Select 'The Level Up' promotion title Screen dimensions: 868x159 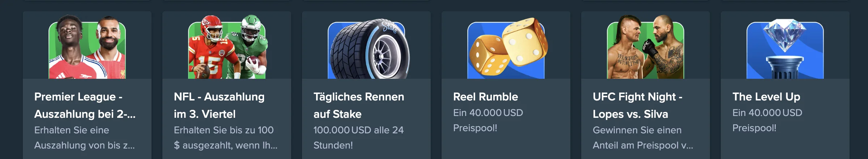pos(766,96)
